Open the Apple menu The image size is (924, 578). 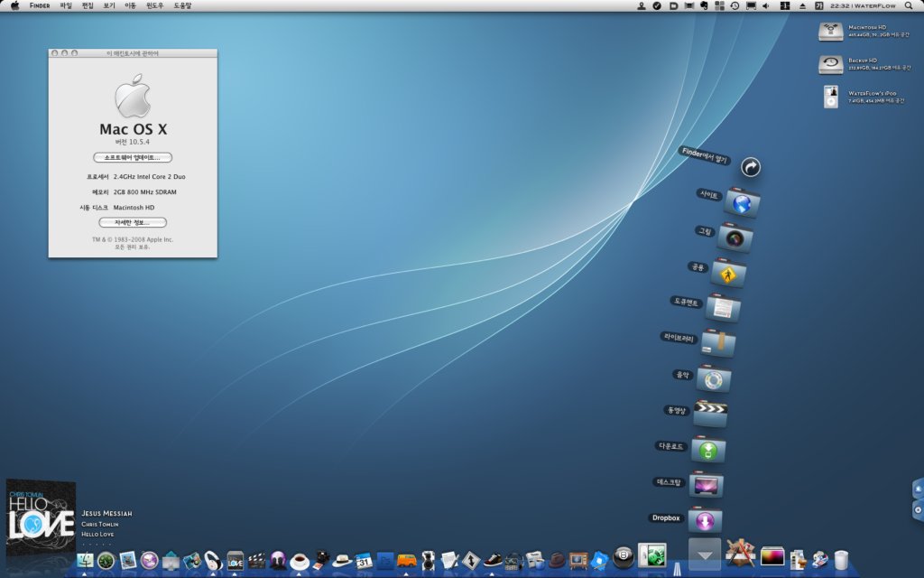15,6
